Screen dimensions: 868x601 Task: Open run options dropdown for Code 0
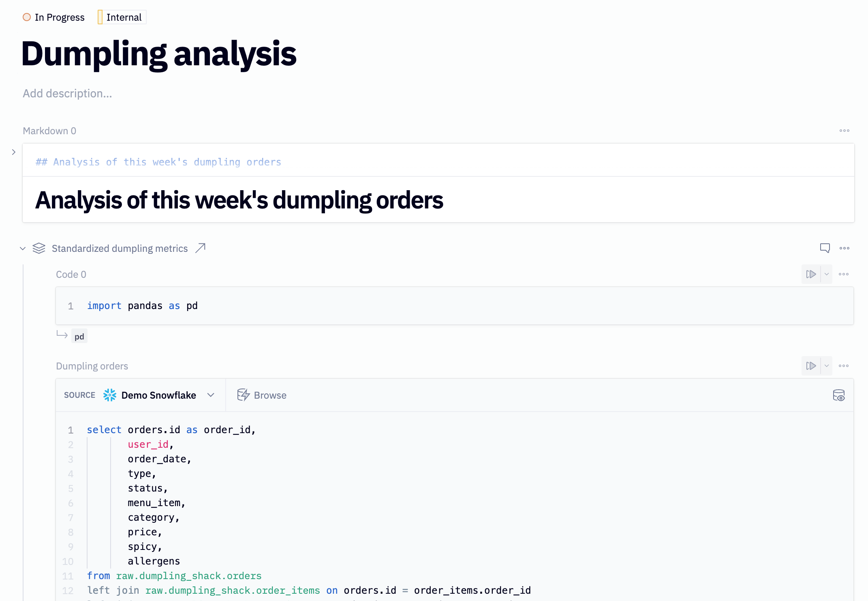pyautogui.click(x=827, y=274)
